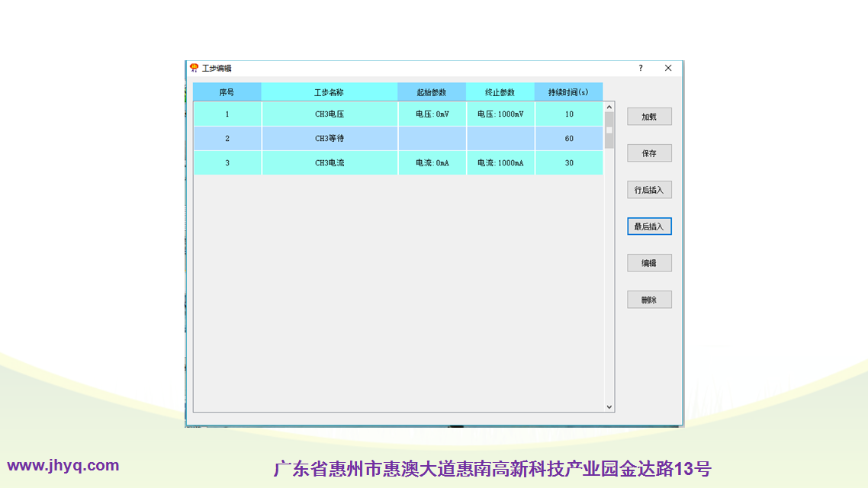Image resolution: width=868 pixels, height=488 pixels.
Task: Click the 序号 column header
Action: 227,92
